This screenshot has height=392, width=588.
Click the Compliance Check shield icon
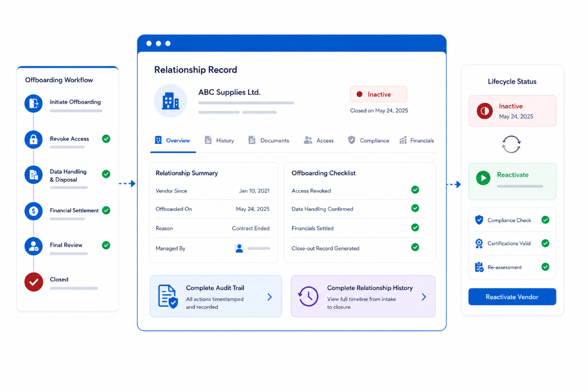click(479, 220)
